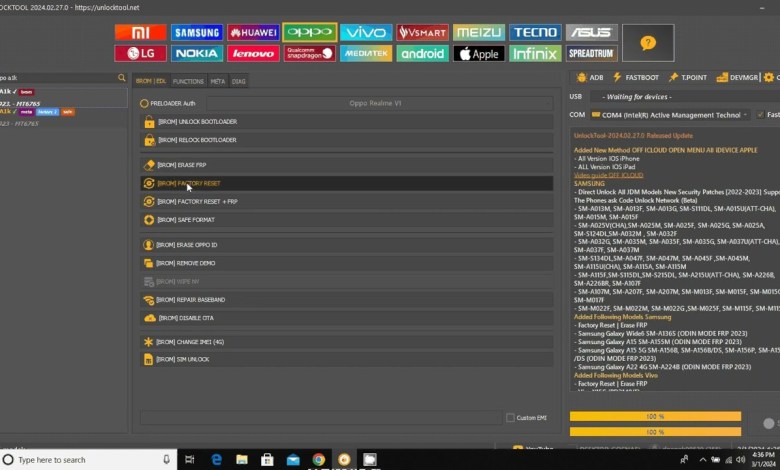
Task: Open T.POINT test point tool
Action: (x=688, y=78)
